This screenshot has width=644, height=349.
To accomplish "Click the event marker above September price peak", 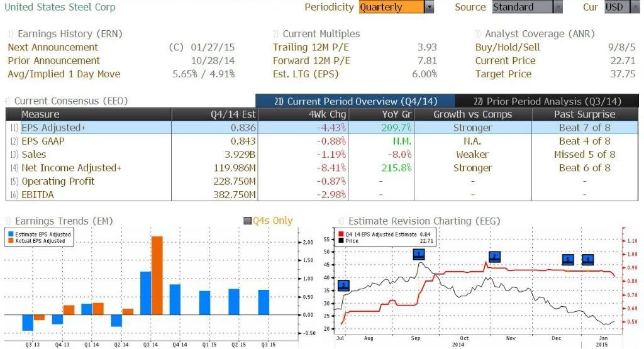I will [x=418, y=255].
